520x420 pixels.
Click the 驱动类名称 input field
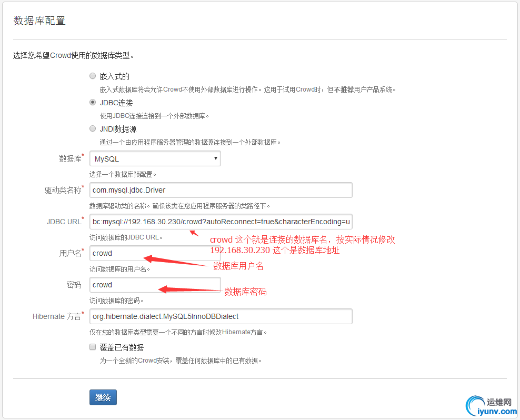tap(221, 190)
